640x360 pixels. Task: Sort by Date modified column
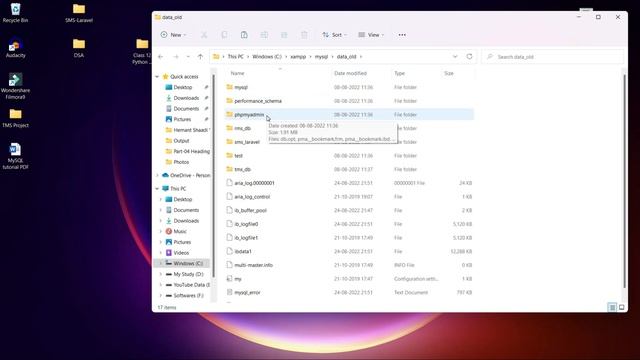350,73
